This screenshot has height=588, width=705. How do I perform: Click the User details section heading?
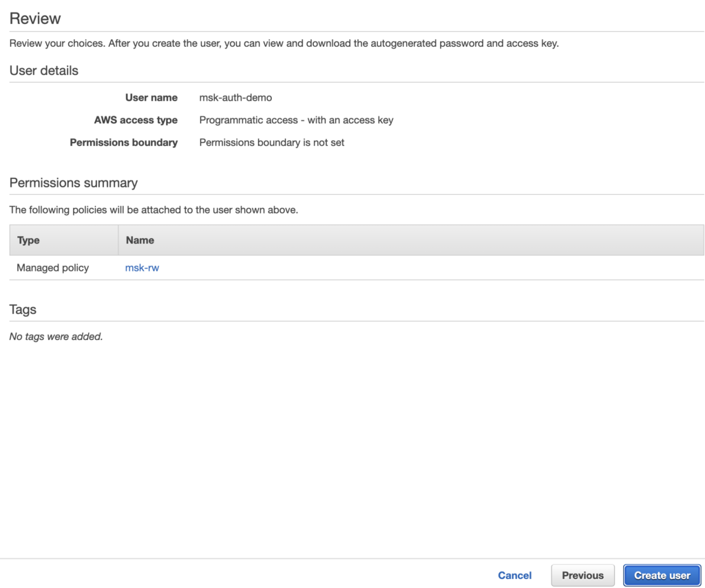44,70
